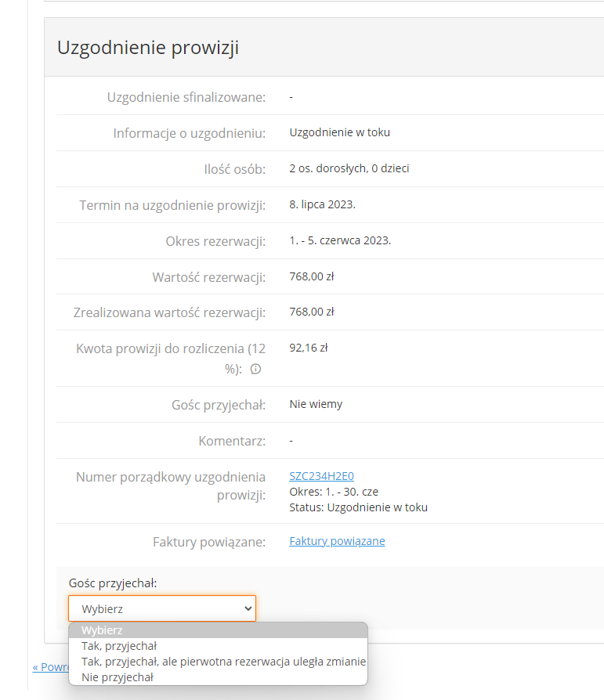Click the "Okres: 1. - 30. cze" text
Image resolution: width=604 pixels, height=700 pixels.
click(334, 492)
